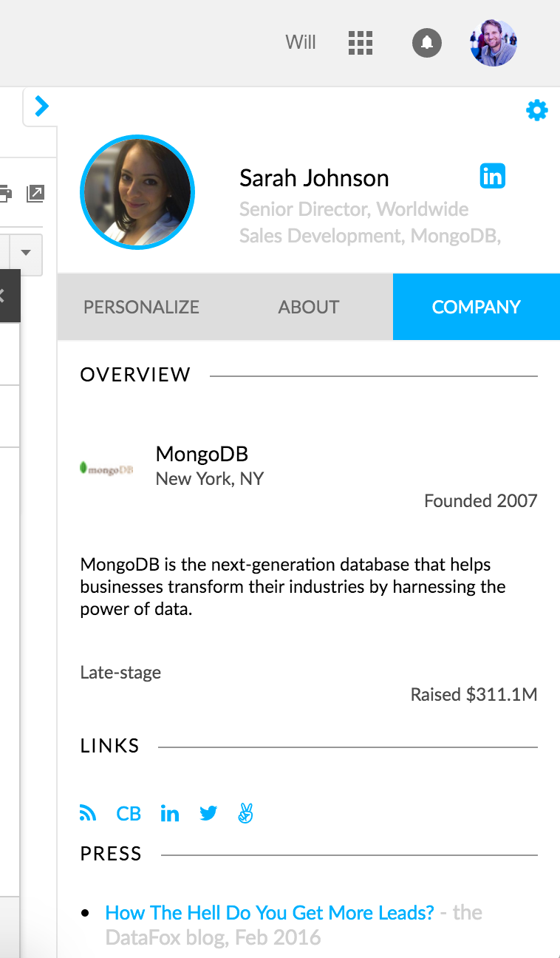This screenshot has height=958, width=560.
Task: Open email in new window icon
Action: pyautogui.click(x=35, y=194)
